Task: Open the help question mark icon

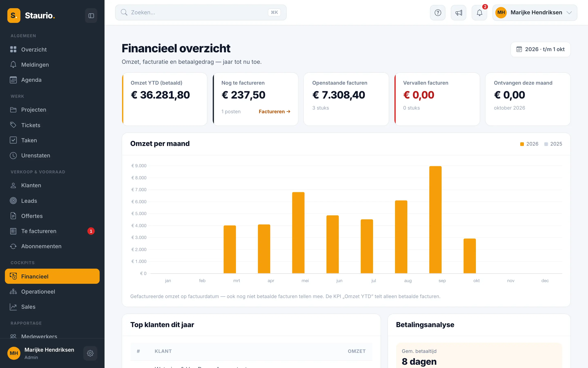Action: click(x=438, y=13)
